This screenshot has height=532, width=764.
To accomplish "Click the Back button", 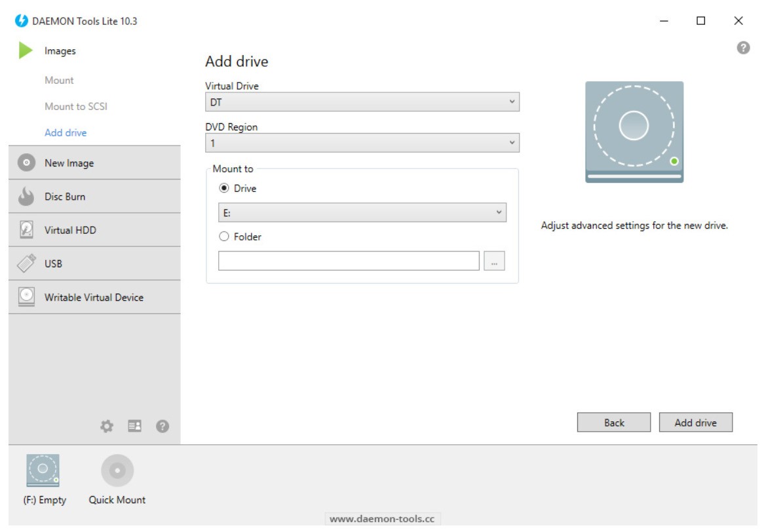I will coord(613,423).
